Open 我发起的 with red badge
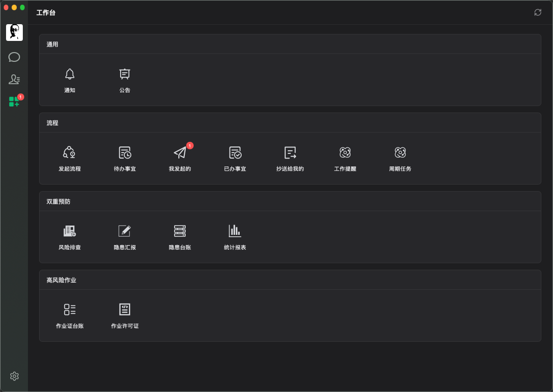 [180, 153]
